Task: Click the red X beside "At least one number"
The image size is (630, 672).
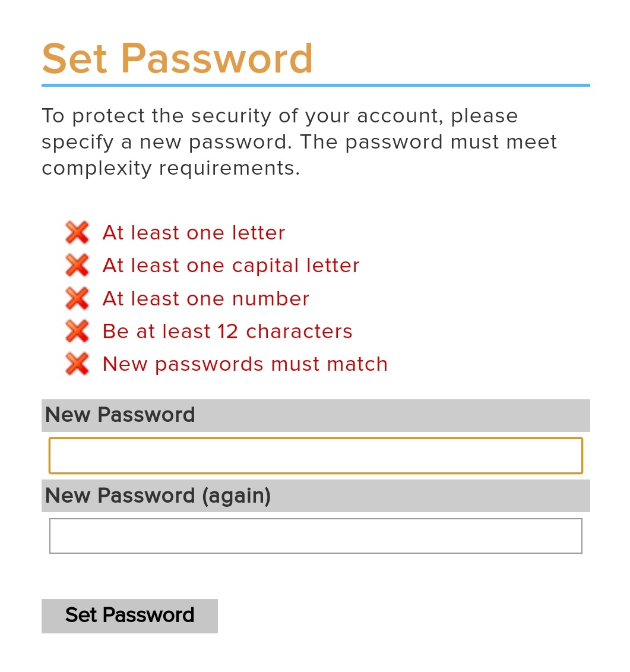Action: point(77,298)
